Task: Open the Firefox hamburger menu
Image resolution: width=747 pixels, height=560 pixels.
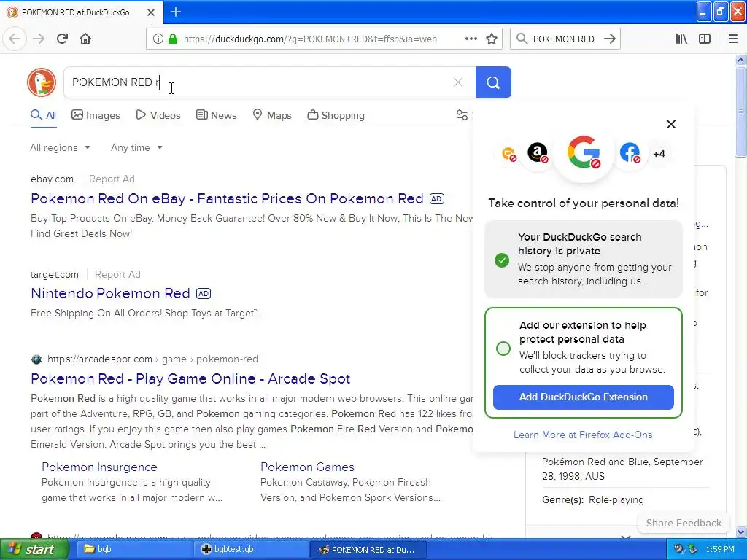Action: 732,39
